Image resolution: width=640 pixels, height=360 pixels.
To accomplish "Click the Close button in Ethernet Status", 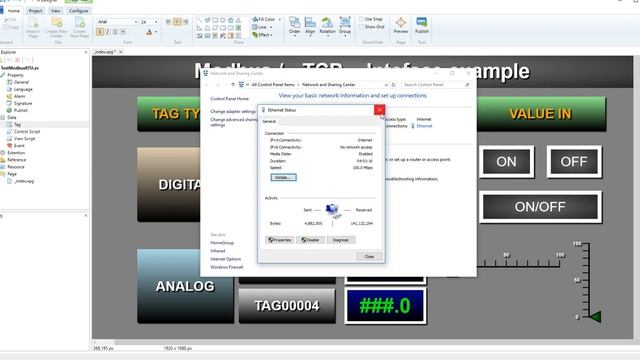I will [369, 256].
